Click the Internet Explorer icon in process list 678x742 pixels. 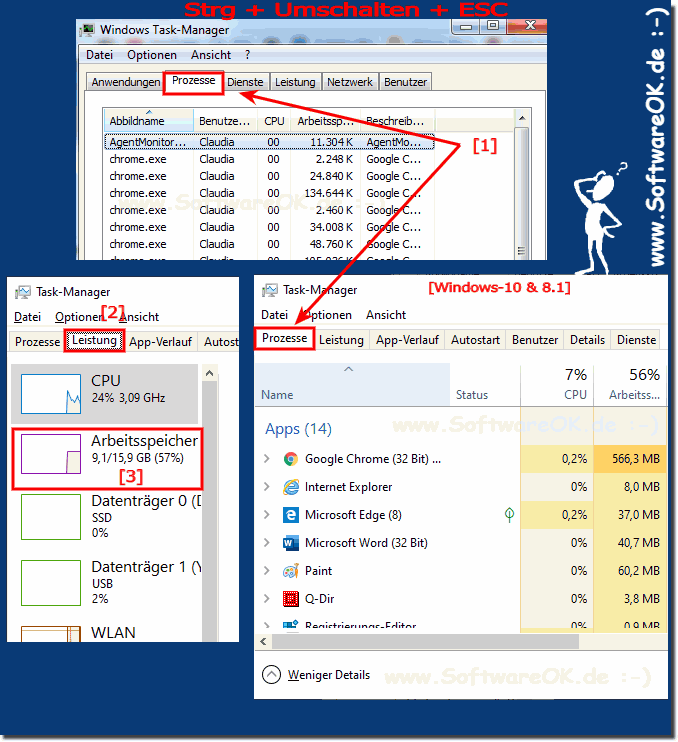tap(291, 486)
